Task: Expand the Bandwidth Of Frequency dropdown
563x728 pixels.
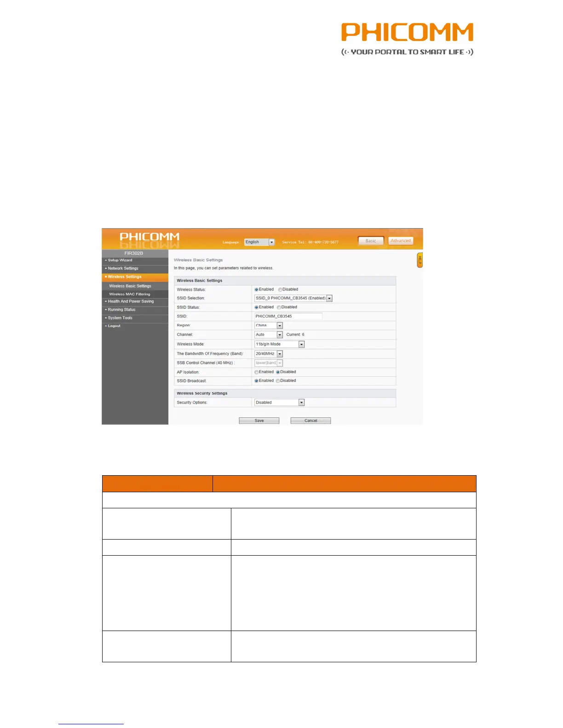Action: pos(269,354)
